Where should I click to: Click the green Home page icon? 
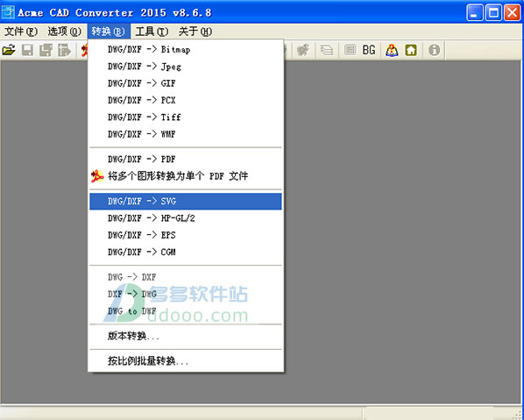click(411, 50)
